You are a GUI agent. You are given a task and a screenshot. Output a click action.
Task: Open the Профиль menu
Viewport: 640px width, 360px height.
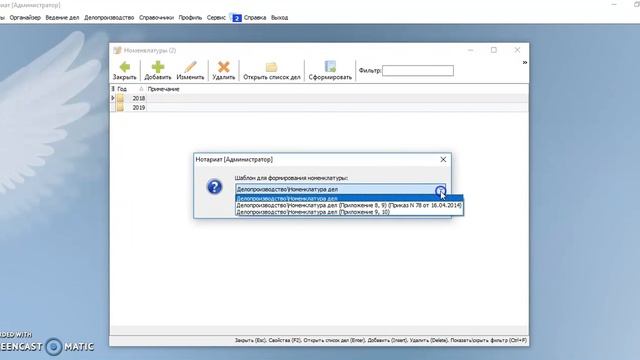pos(190,18)
